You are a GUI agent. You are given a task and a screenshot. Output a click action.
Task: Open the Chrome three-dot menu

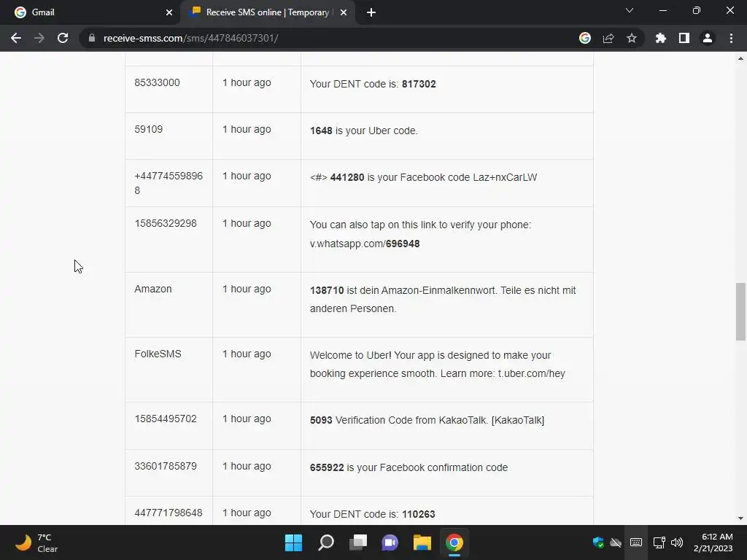731,38
